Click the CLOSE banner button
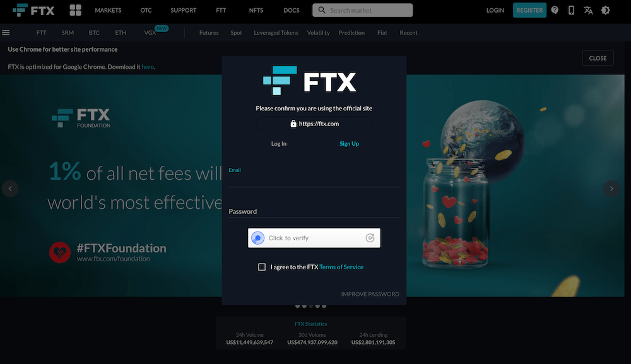 [598, 58]
